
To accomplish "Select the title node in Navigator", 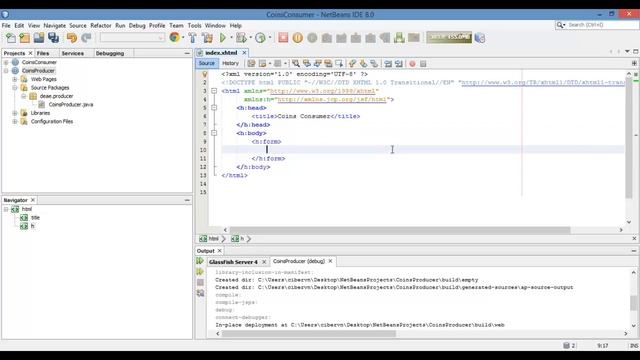I will click(36, 218).
